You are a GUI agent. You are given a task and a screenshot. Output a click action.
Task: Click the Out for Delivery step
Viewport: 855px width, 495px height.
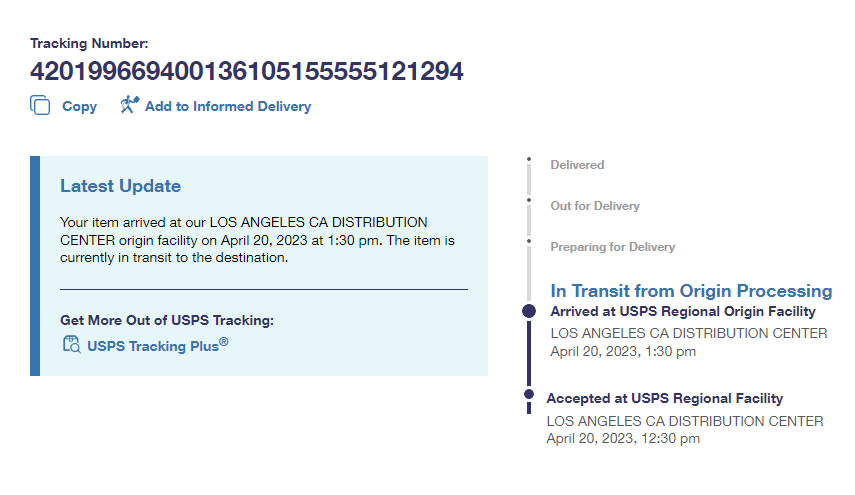594,206
